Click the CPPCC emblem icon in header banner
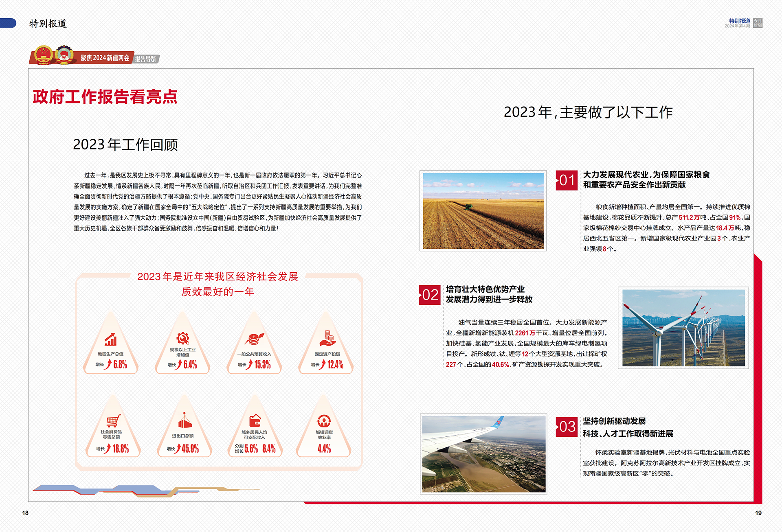 pyautogui.click(x=64, y=55)
